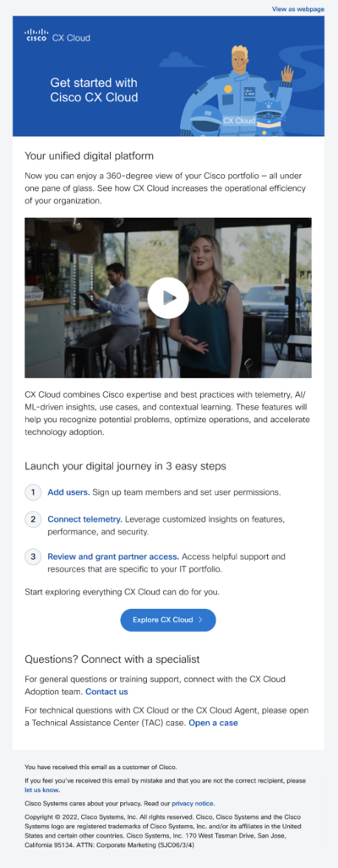Click the let us know link
Screen dimensions: 338x868
tap(42, 790)
